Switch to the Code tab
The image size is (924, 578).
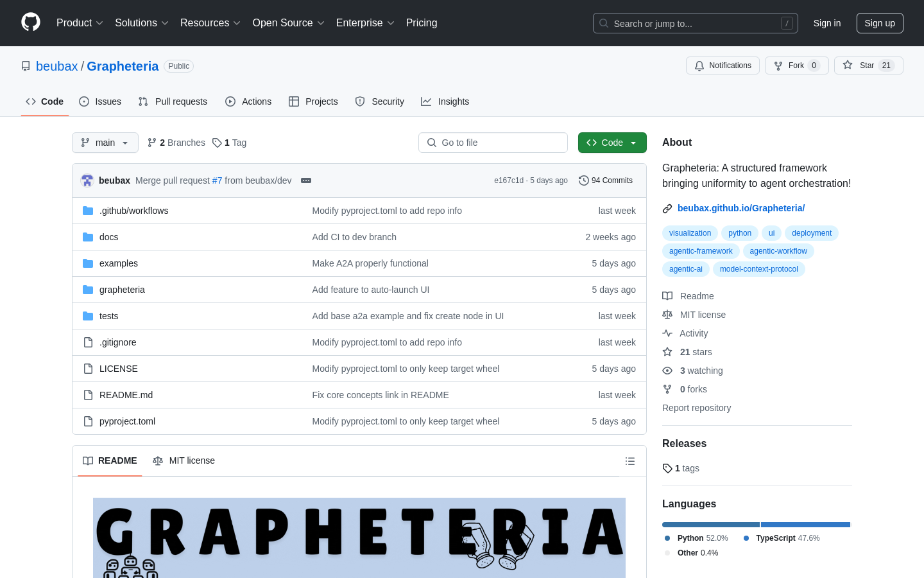coord(45,101)
